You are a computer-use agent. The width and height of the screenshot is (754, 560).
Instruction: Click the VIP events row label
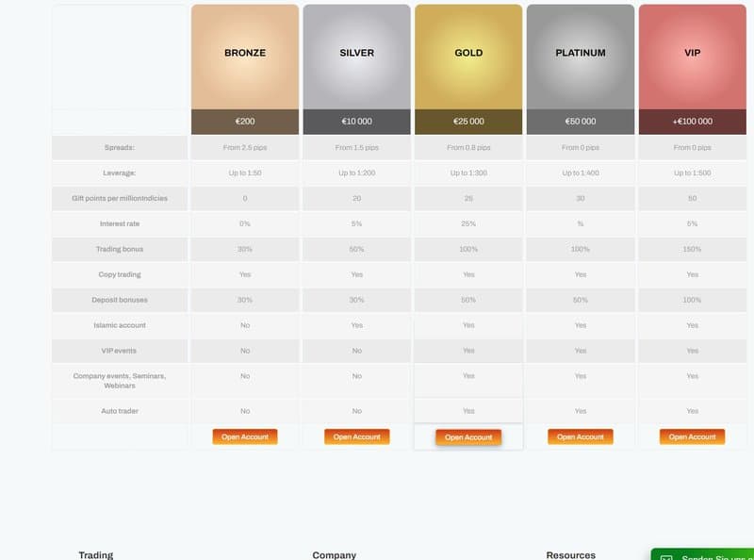point(119,351)
